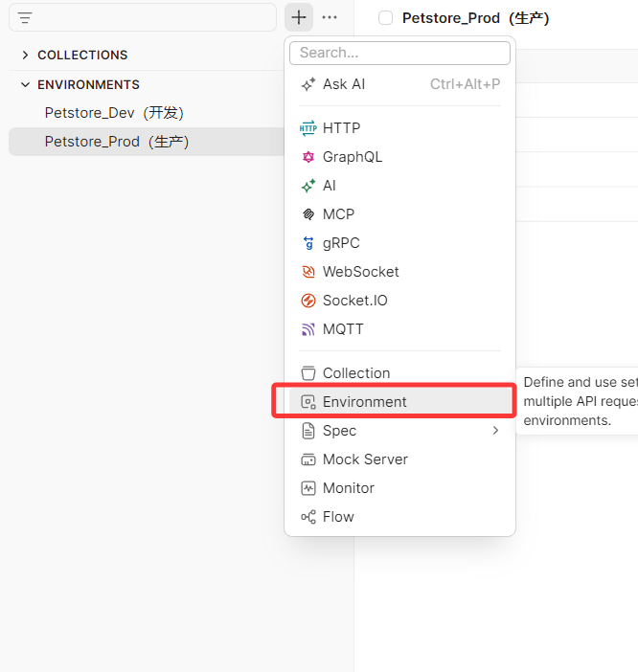Screen dimensions: 638x672
Task: Click the Flow nodes icon
Action: pyautogui.click(x=308, y=517)
